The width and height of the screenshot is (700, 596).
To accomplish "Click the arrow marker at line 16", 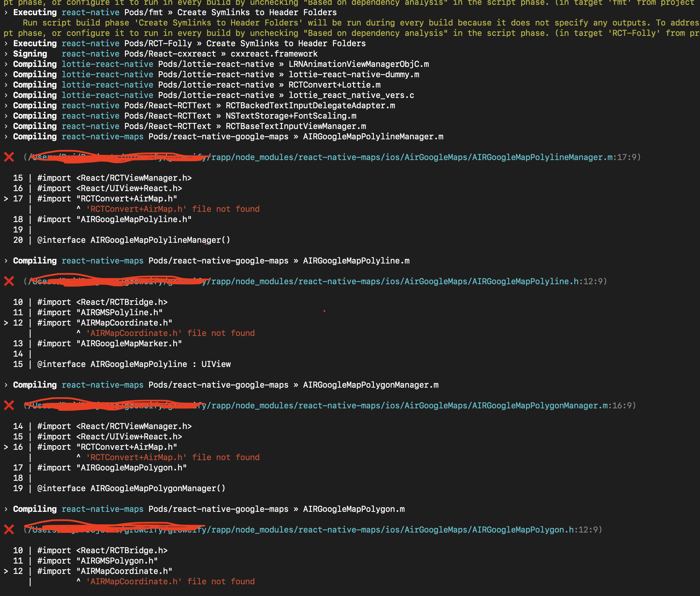I will [6, 447].
